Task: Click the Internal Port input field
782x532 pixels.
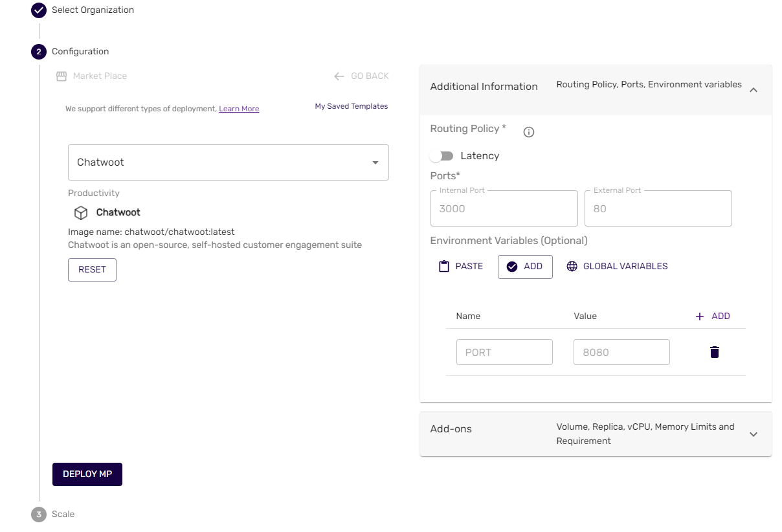Action: [504, 208]
